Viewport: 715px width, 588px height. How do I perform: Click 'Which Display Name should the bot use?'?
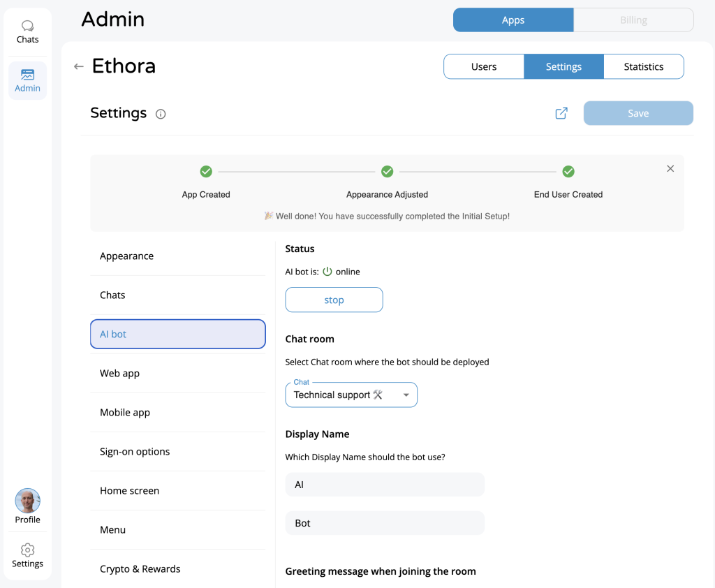pyautogui.click(x=365, y=457)
